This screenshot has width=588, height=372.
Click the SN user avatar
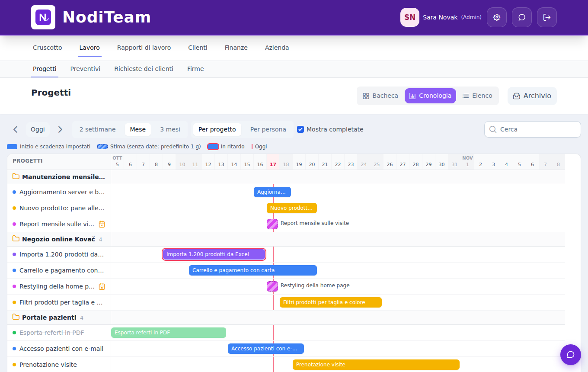pos(410,17)
